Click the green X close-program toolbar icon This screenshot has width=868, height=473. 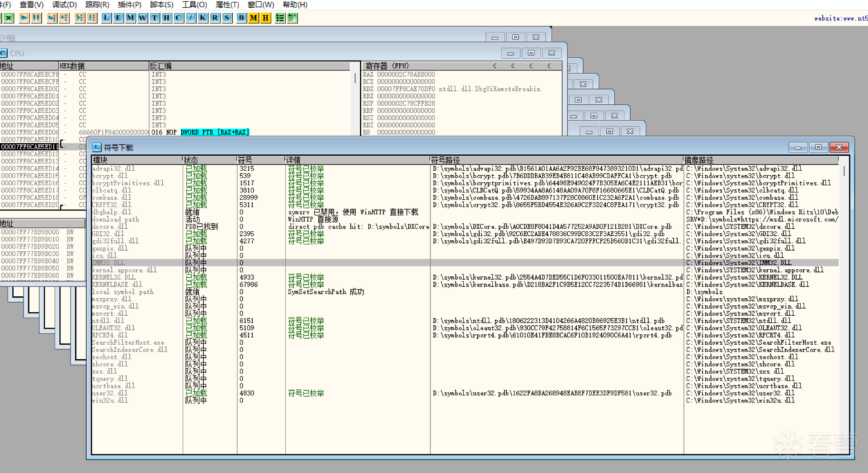[x=9, y=18]
